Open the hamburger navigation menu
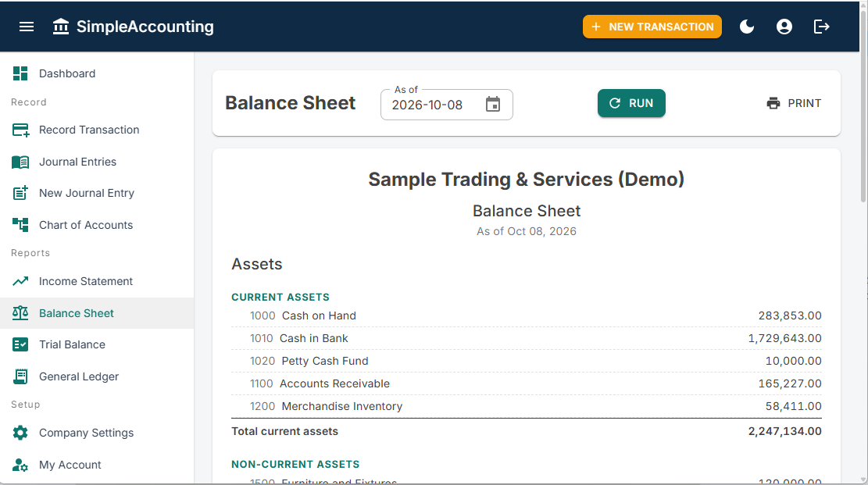This screenshot has height=485, width=868. pyautogui.click(x=27, y=27)
